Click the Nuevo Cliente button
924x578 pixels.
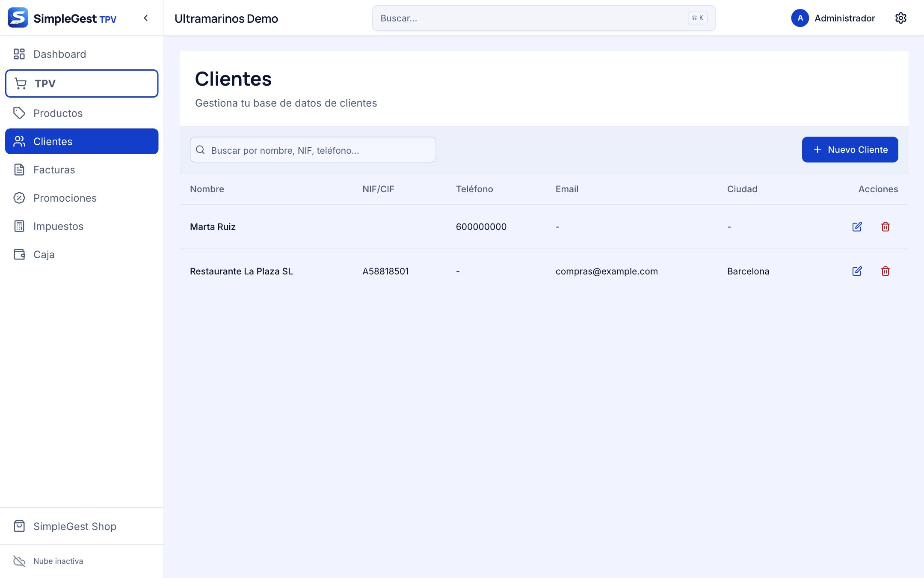tap(850, 149)
